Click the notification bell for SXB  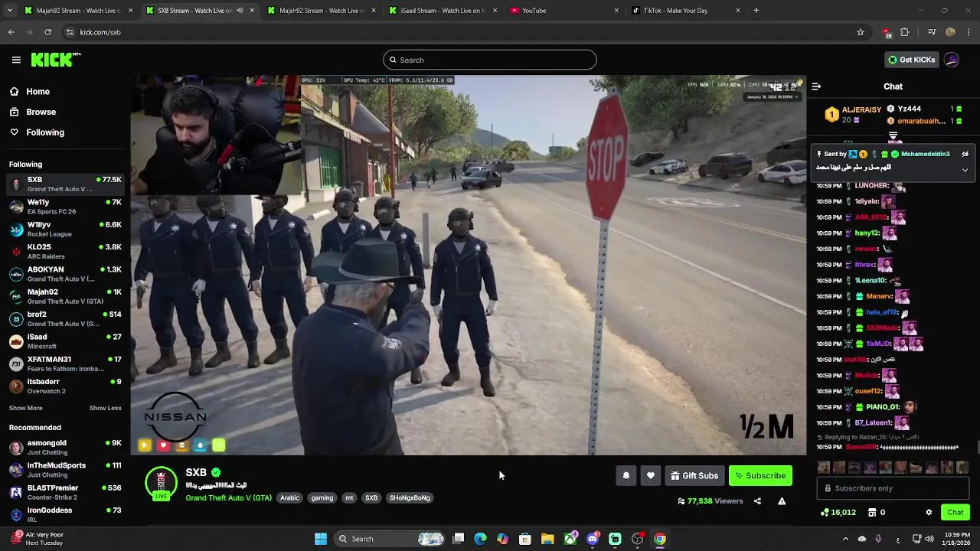click(626, 476)
